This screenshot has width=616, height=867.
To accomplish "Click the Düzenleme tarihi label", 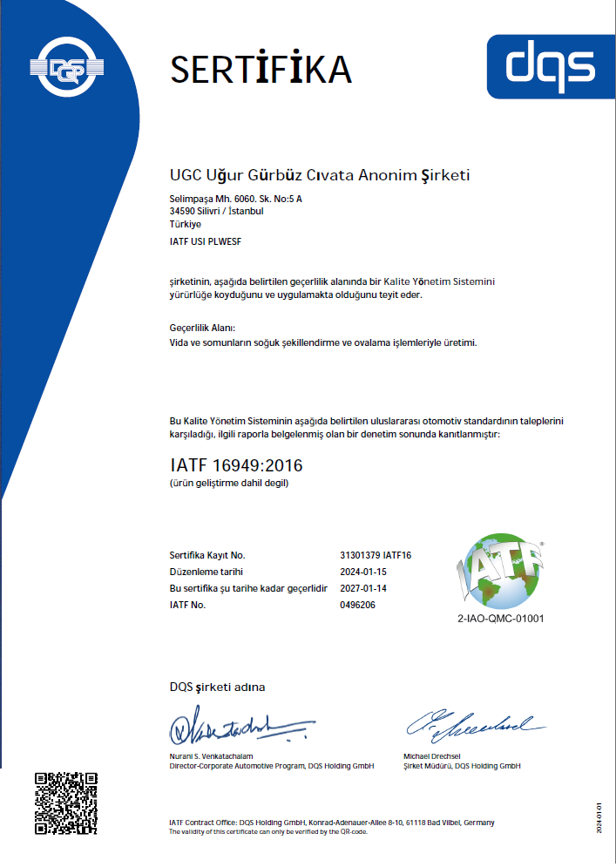I will pyautogui.click(x=206, y=572).
